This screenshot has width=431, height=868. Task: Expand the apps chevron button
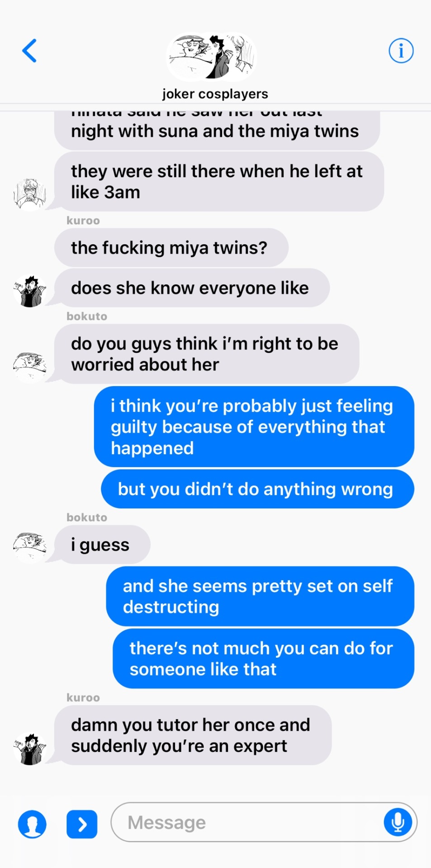(82, 824)
